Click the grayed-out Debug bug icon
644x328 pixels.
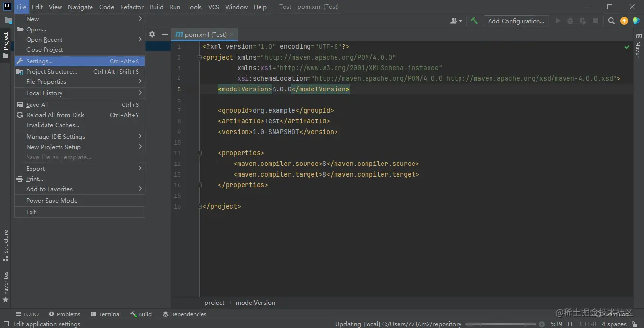tap(570, 21)
